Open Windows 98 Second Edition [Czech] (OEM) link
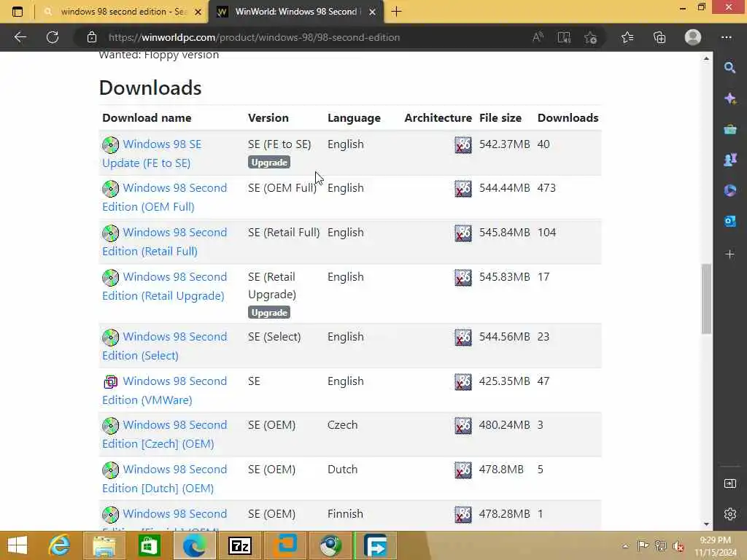This screenshot has height=560, width=747. click(165, 435)
